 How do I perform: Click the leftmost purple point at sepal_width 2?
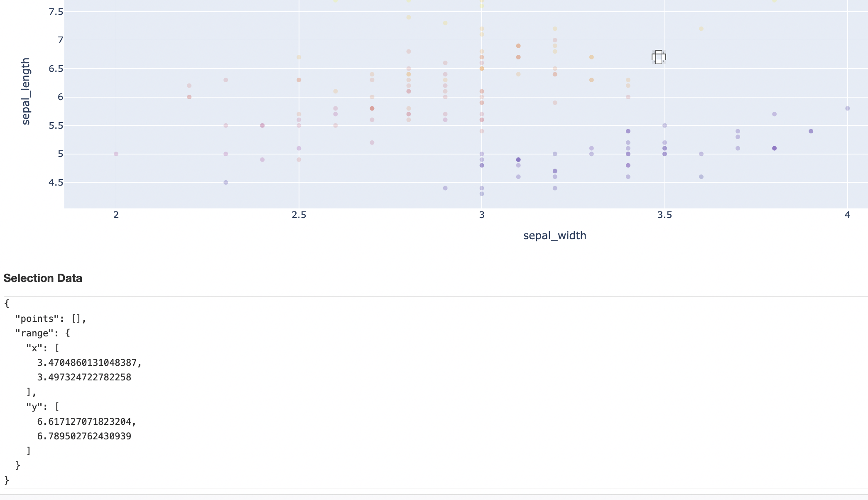coord(116,154)
